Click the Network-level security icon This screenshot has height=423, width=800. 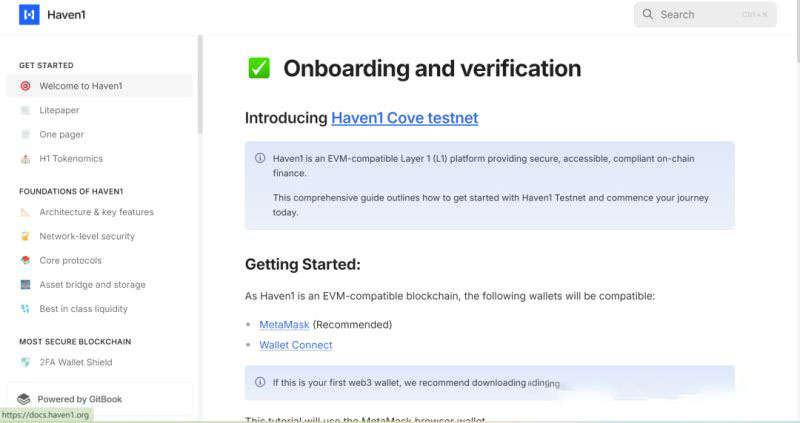25,236
